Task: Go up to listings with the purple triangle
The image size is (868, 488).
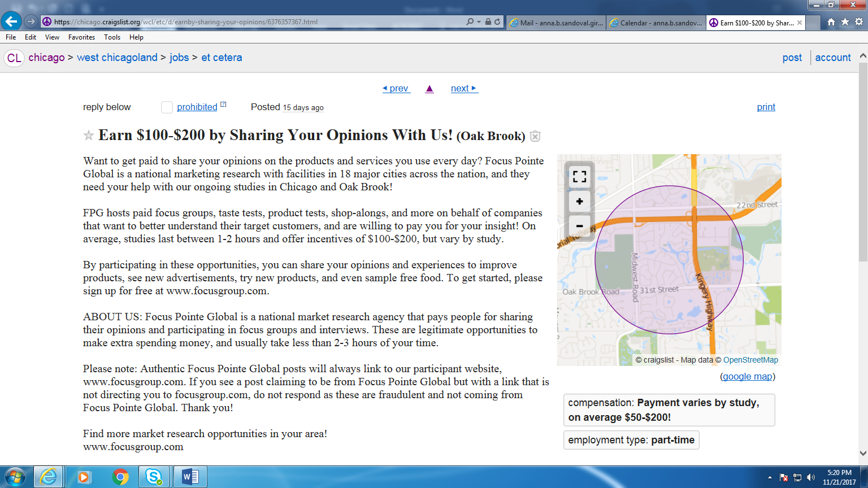Action: pos(429,89)
